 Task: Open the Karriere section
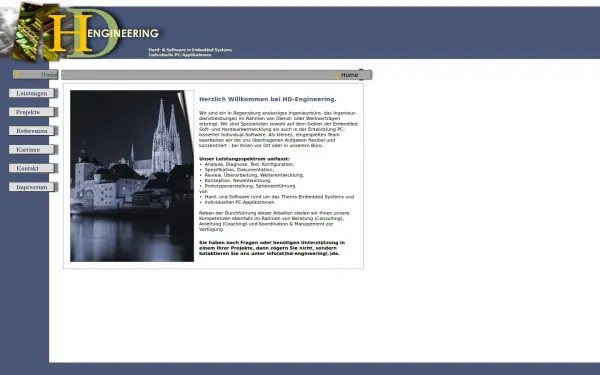click(x=33, y=150)
